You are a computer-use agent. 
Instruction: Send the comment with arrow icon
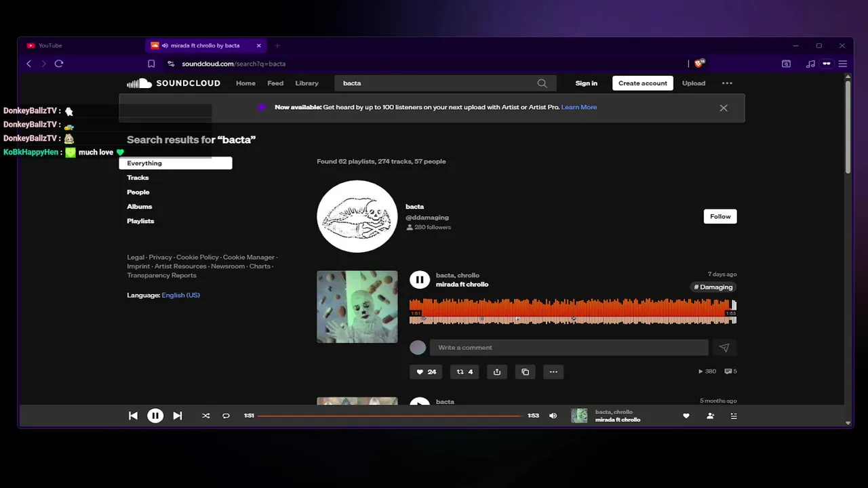(x=724, y=348)
